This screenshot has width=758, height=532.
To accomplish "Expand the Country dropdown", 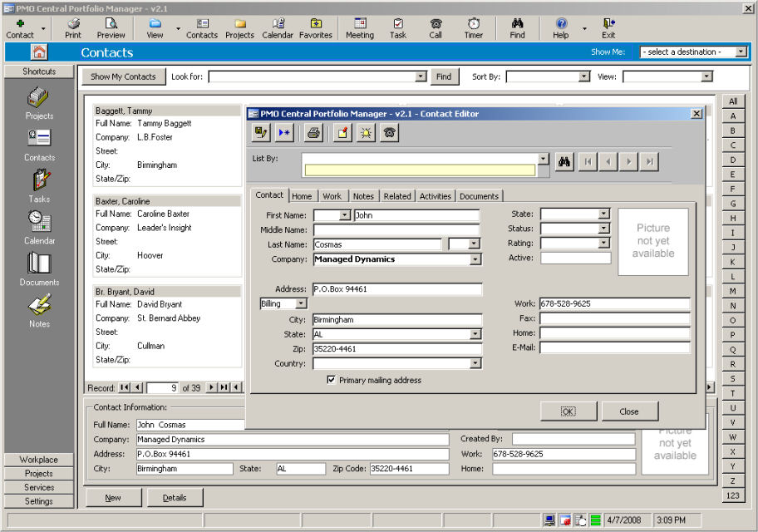I will point(475,363).
